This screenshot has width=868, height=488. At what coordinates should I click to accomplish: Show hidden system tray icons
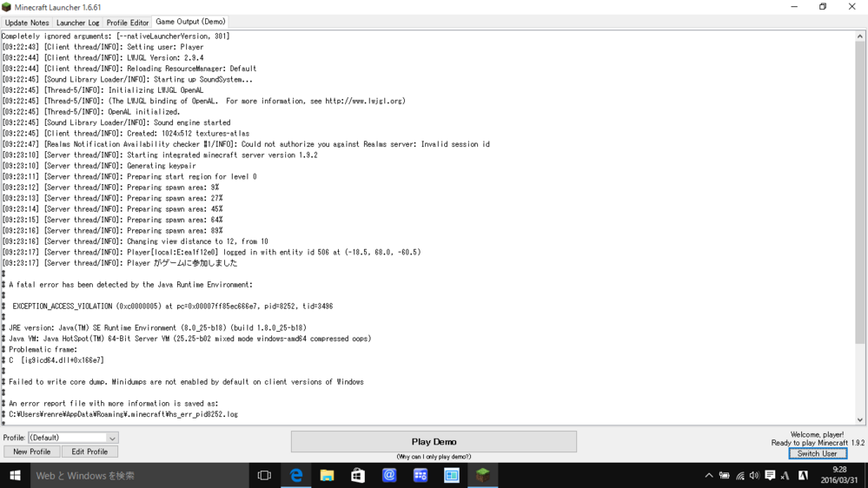pos(708,475)
